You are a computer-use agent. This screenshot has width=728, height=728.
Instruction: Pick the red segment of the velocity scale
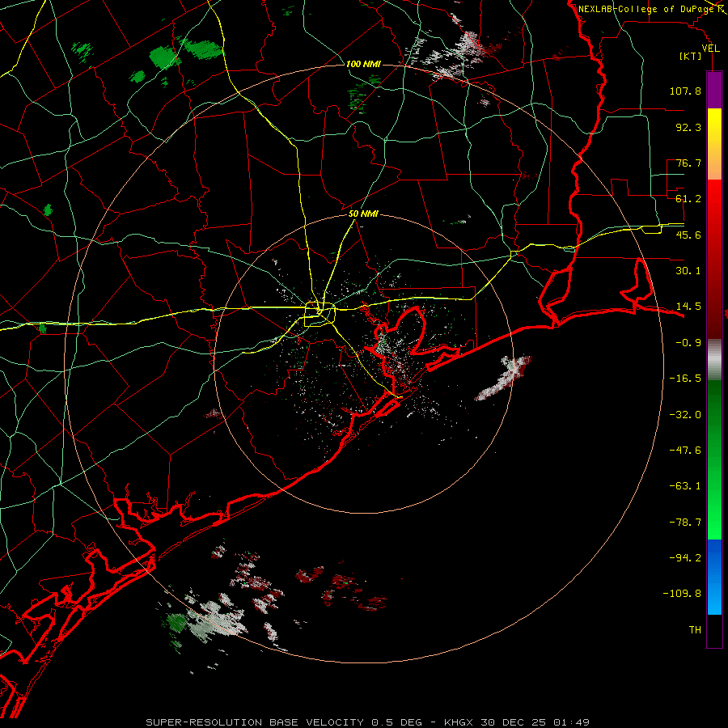tap(714, 259)
